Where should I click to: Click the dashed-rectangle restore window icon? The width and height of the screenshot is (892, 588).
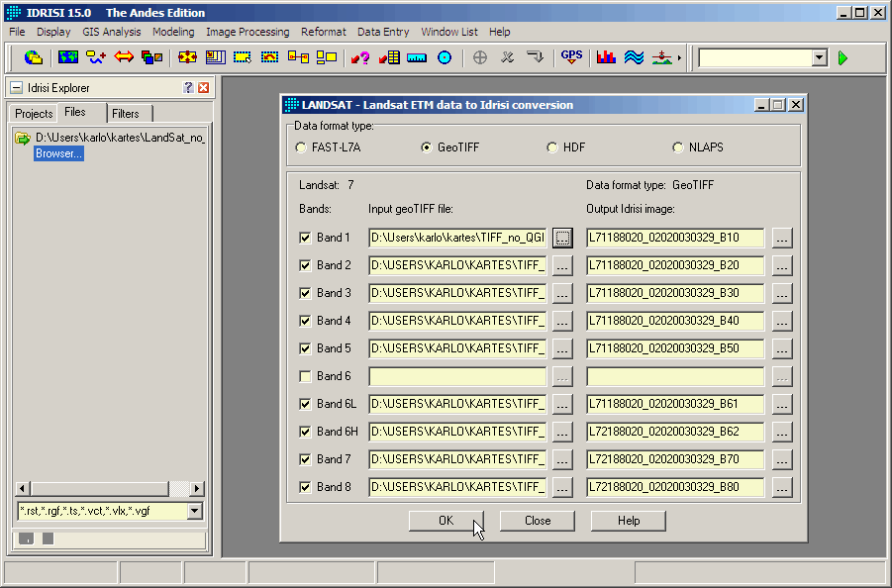269,57
